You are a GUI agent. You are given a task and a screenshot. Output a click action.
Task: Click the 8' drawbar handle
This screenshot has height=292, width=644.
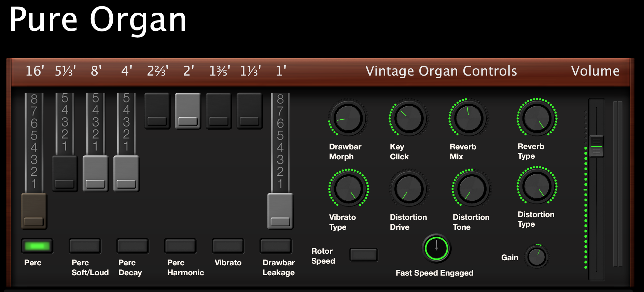coord(96,173)
